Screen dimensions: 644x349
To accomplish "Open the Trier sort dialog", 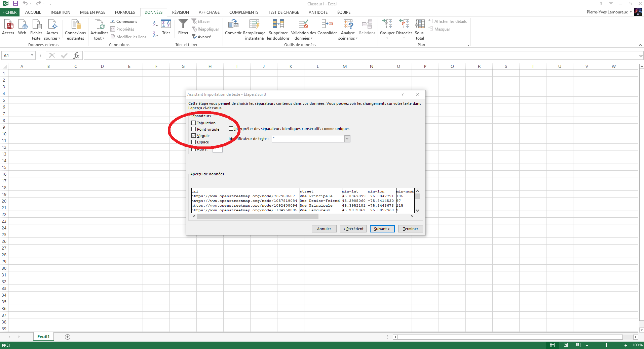I will (166, 27).
